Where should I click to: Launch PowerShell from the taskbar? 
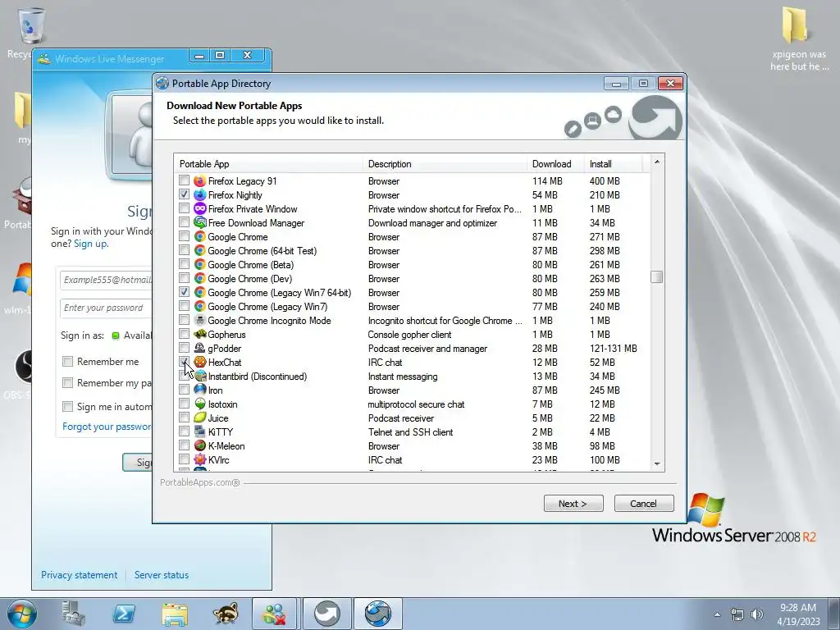tap(124, 614)
